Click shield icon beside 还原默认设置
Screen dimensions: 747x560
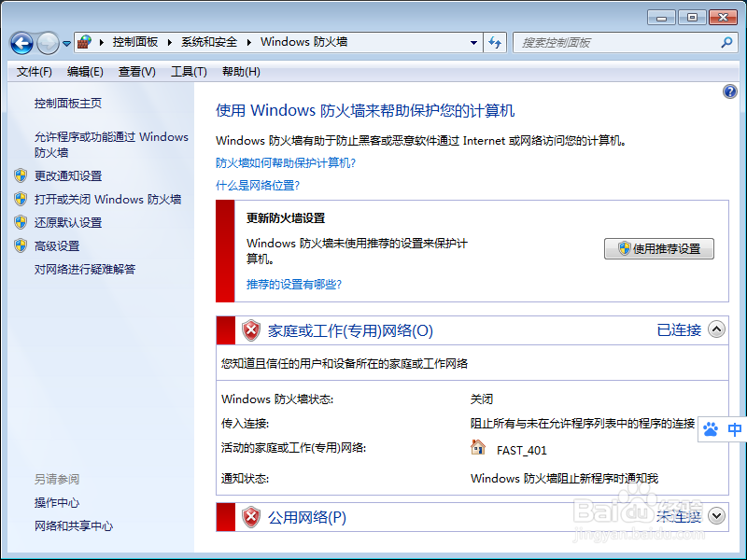(x=21, y=222)
